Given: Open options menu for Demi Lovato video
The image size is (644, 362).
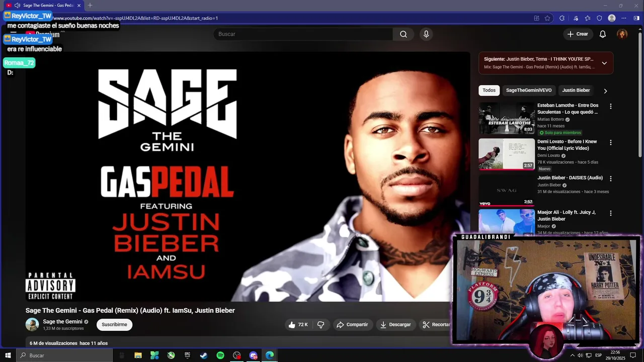Looking at the screenshot, I should [x=611, y=143].
